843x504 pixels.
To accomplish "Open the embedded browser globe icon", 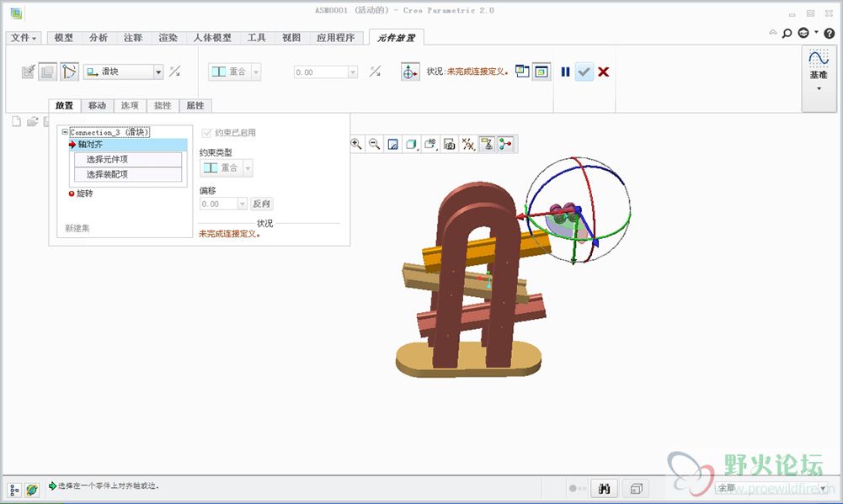I will (x=32, y=490).
